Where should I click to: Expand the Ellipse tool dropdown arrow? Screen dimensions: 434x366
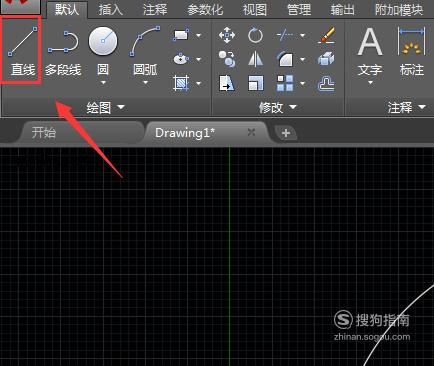coord(199,59)
